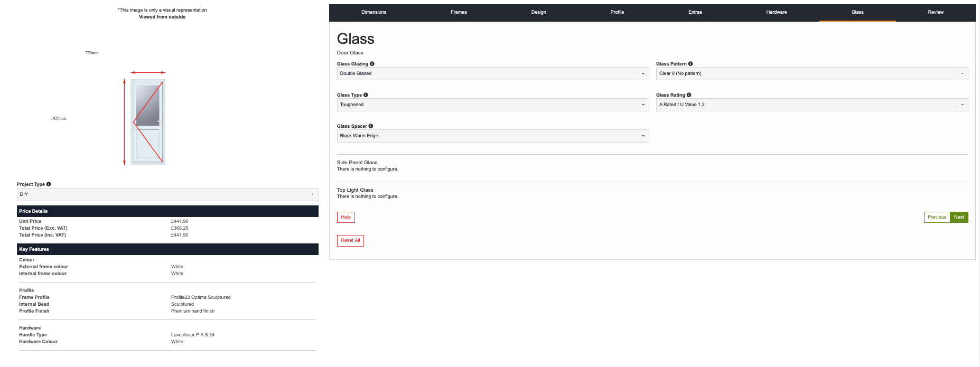The height and width of the screenshot is (367, 980).
Task: Open the Glass Glazing dropdown
Action: 492,74
